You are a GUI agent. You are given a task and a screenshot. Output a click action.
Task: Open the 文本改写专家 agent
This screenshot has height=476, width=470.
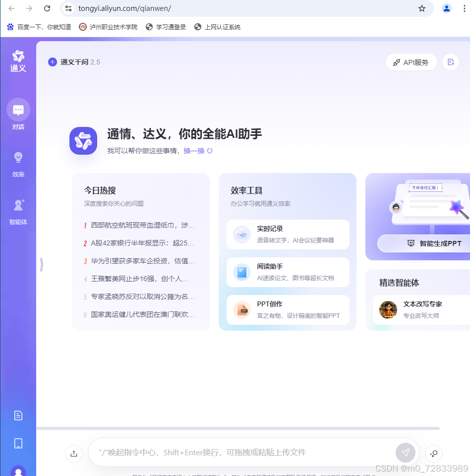point(421,309)
